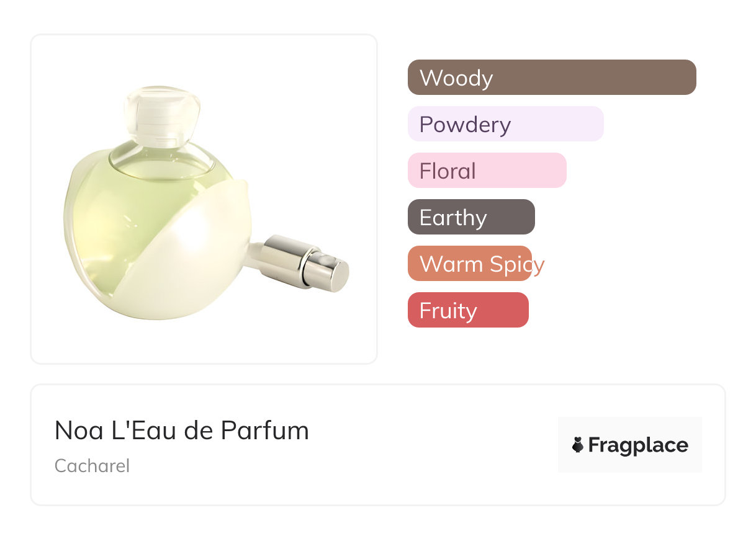Open the Noa L'Eau de Parfum title
Image resolution: width=756 pixels, height=536 pixels.
point(182,431)
